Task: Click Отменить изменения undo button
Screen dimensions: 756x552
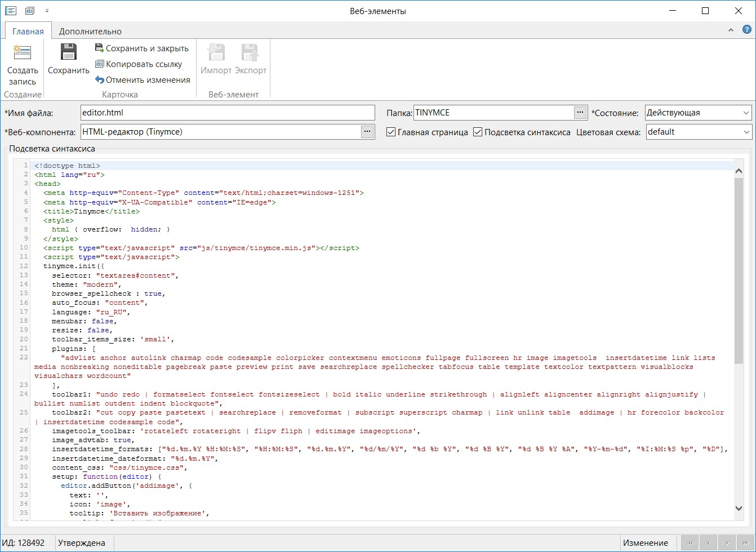Action: [143, 80]
